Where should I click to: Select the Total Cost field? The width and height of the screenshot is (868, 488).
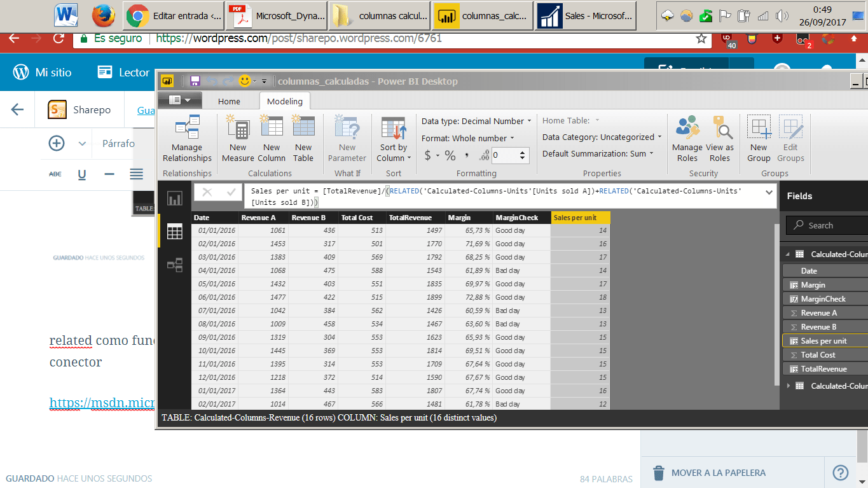[x=825, y=355]
